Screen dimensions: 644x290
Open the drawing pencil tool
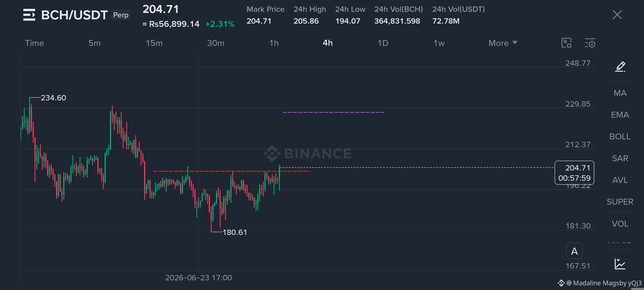(x=620, y=67)
